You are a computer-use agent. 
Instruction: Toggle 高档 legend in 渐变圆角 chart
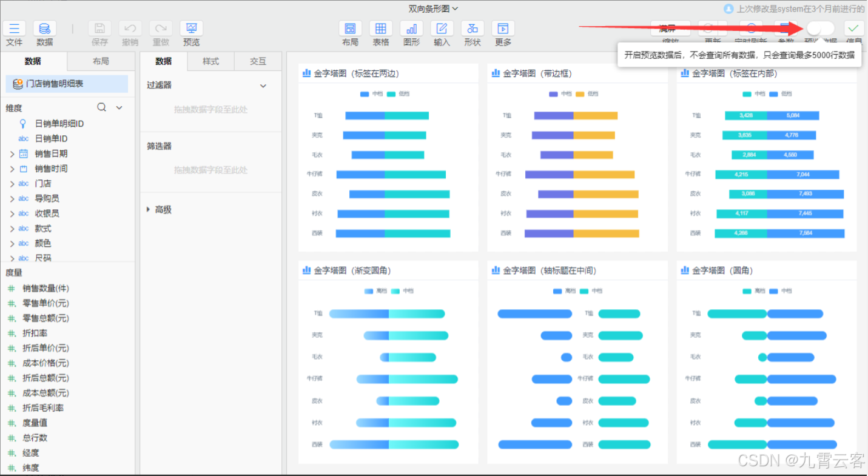point(376,291)
